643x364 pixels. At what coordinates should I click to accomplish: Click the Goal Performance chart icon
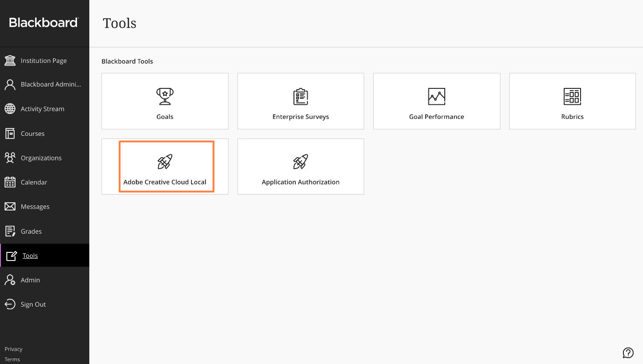[437, 97]
